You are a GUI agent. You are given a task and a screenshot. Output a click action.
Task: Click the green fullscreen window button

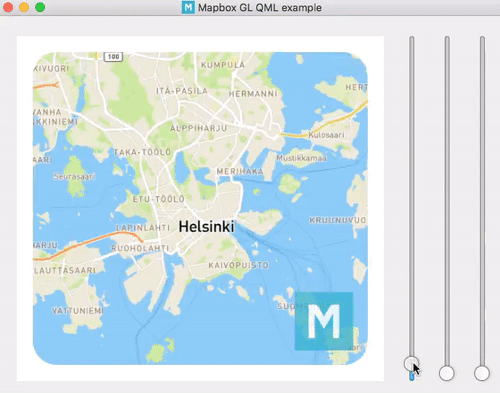[40, 7]
